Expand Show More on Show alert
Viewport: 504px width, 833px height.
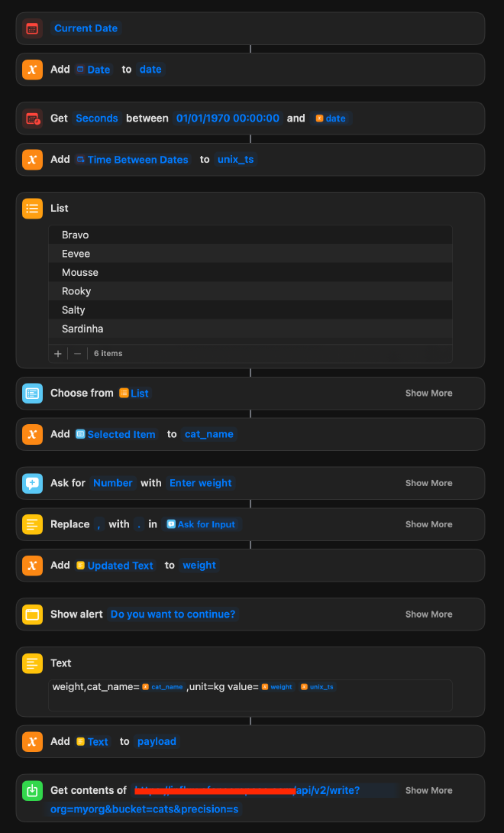click(x=428, y=614)
